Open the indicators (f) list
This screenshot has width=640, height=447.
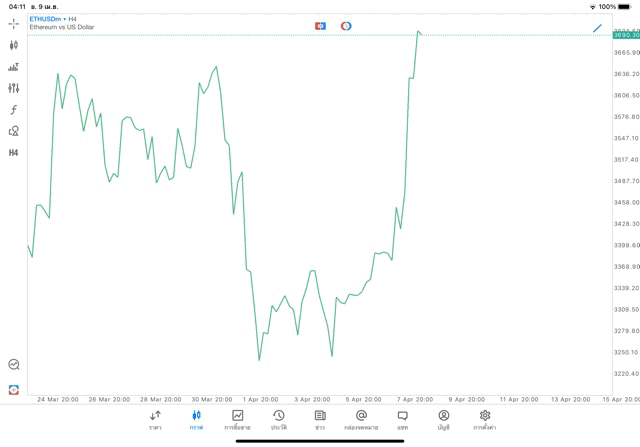click(13, 110)
